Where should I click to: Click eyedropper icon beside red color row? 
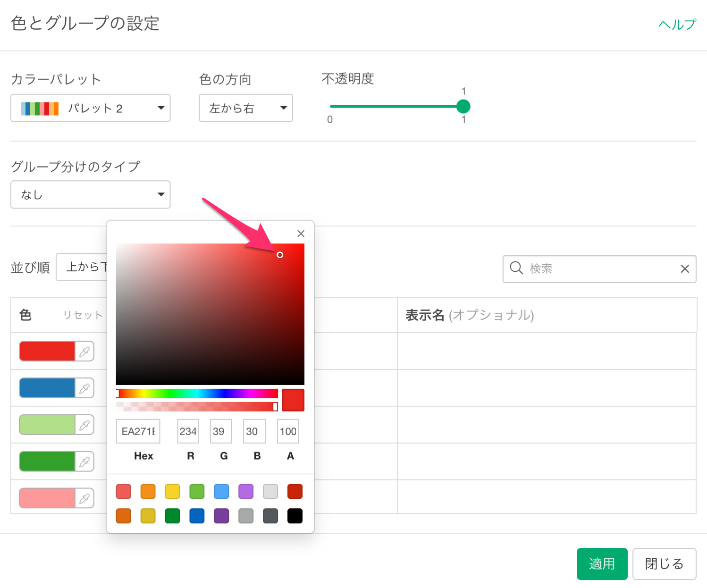coord(84,352)
